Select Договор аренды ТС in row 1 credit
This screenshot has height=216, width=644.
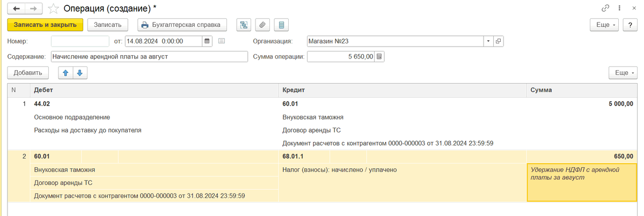pyautogui.click(x=311, y=130)
